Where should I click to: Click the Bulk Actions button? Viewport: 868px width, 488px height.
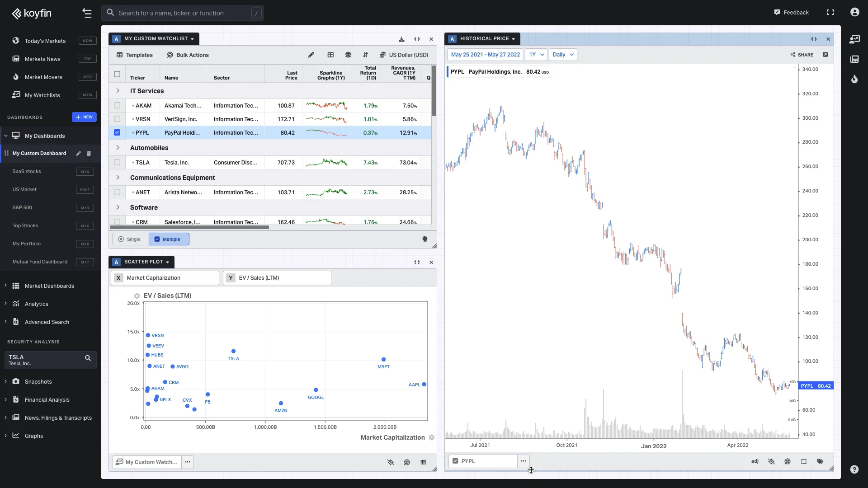click(188, 55)
